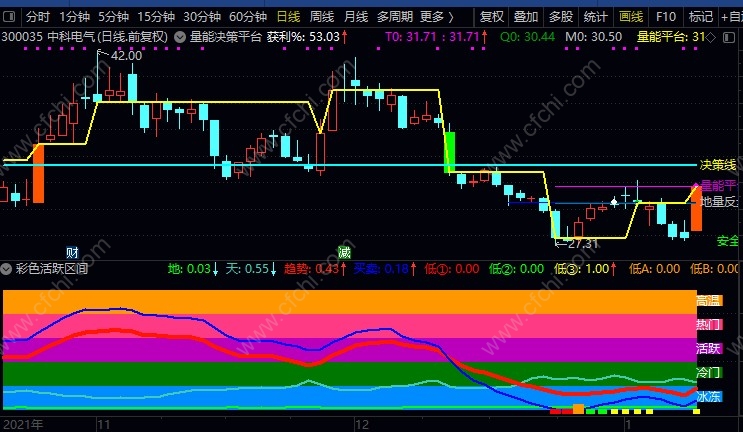Click the large green candle signal bar
Screen dimensions: 743x432
pyautogui.click(x=449, y=153)
